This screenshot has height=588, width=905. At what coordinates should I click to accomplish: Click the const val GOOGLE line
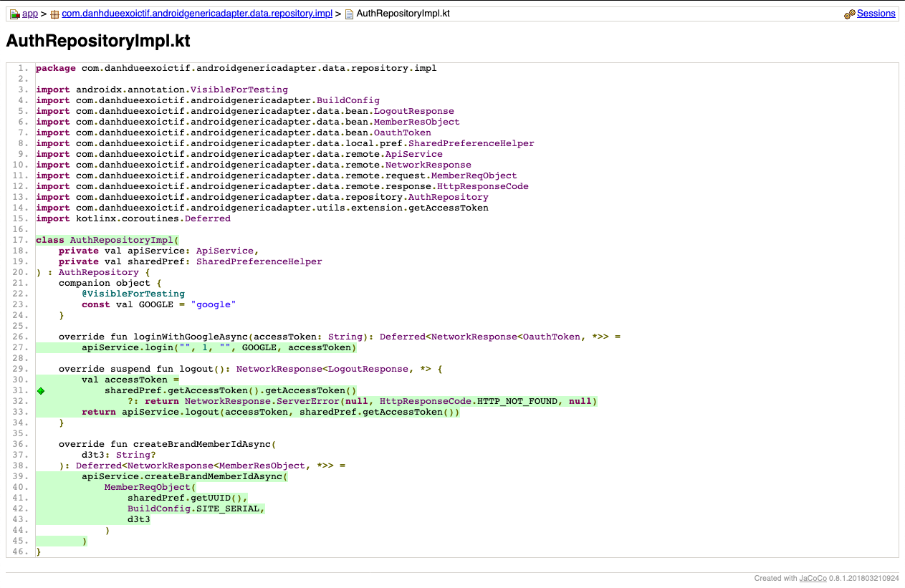[159, 305]
